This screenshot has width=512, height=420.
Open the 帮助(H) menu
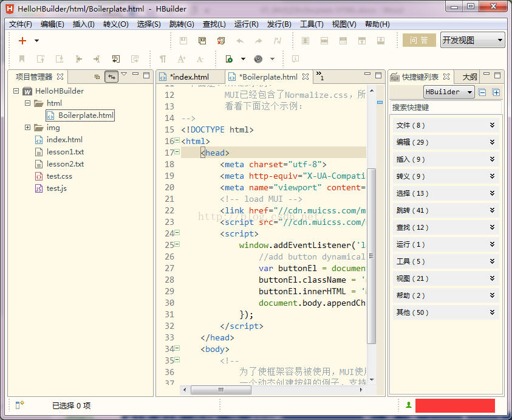pos(377,24)
